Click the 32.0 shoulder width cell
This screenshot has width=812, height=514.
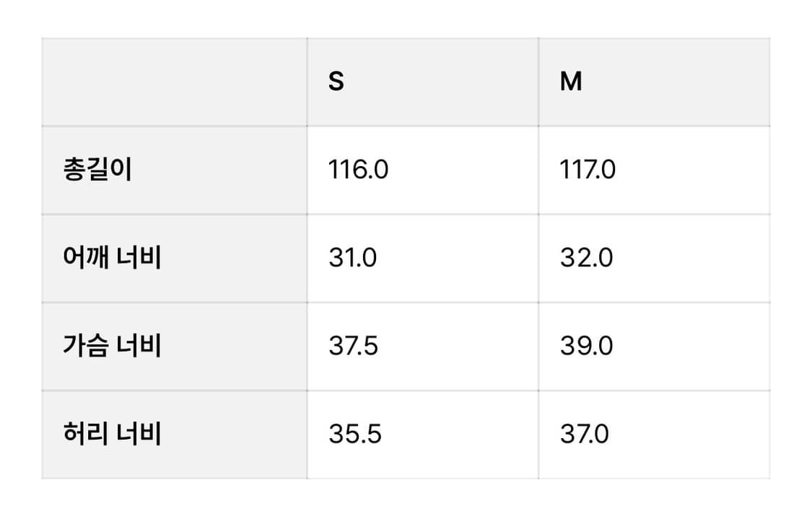point(586,258)
